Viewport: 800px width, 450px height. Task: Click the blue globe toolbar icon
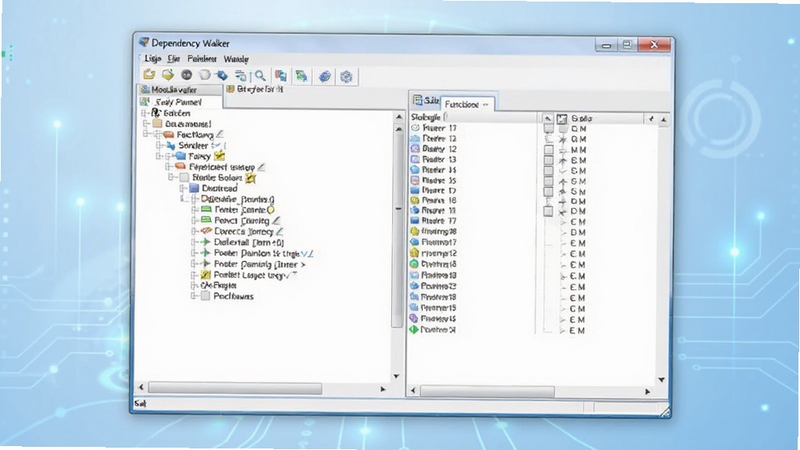coord(324,77)
